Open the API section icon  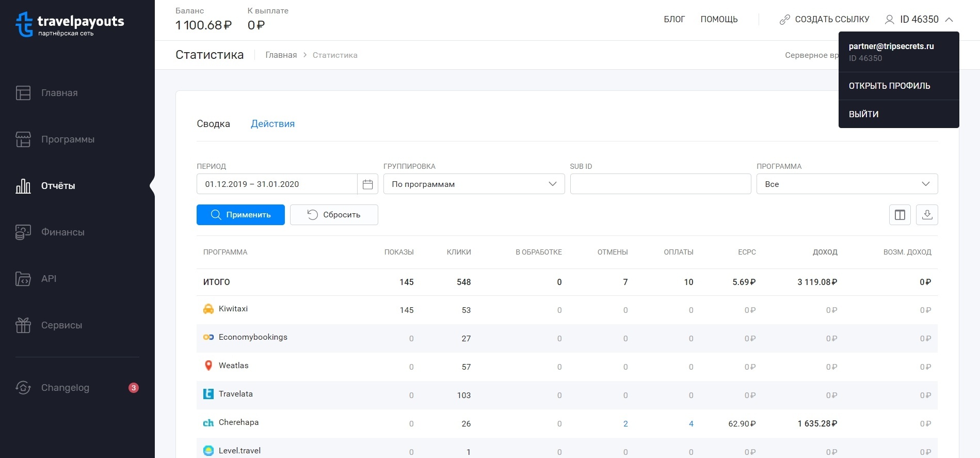click(x=23, y=279)
